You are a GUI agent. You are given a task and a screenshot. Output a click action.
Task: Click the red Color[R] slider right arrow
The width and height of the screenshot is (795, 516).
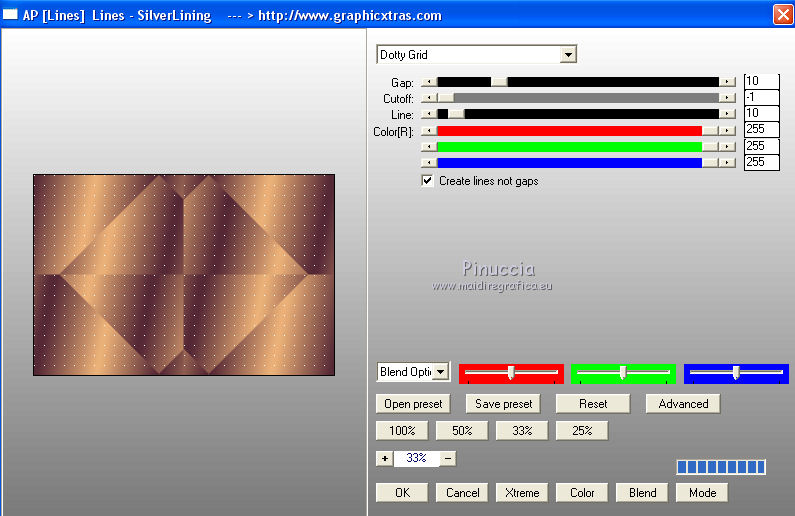coord(728,131)
